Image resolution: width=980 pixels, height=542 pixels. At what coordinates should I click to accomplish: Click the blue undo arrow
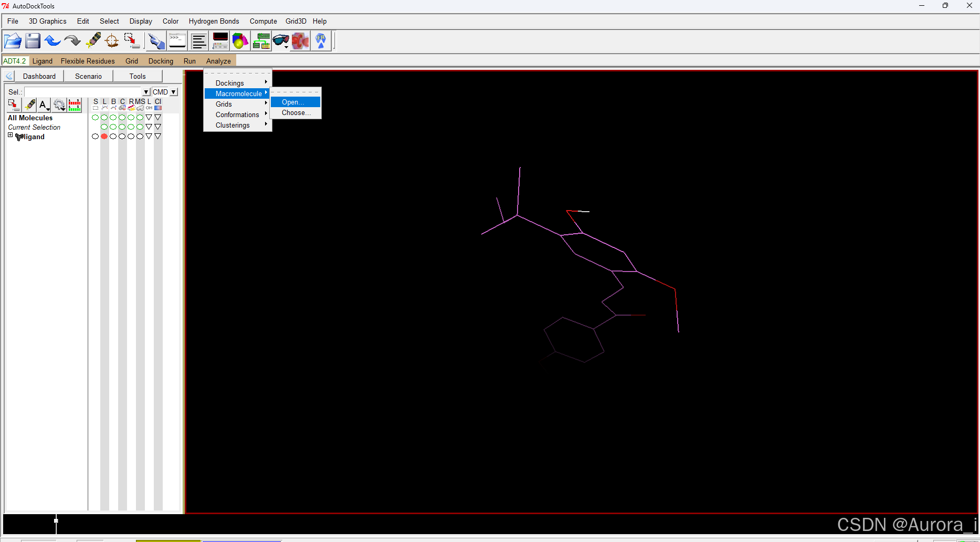point(52,41)
